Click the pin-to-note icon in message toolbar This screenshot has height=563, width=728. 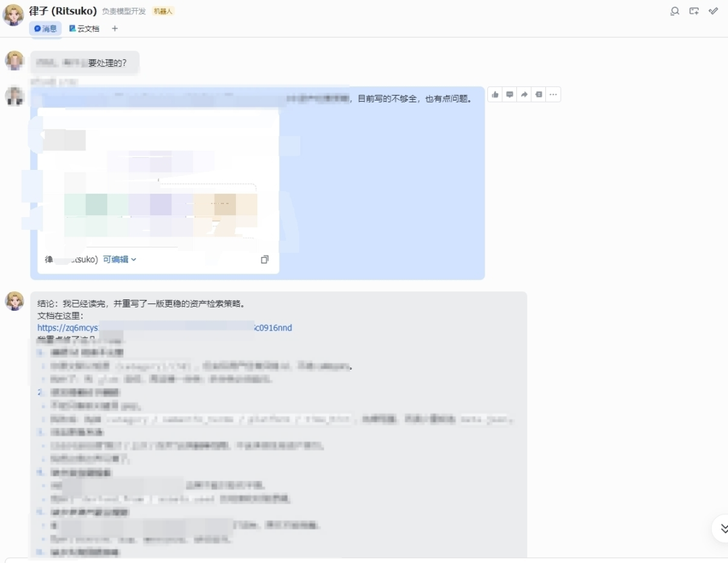(x=539, y=94)
